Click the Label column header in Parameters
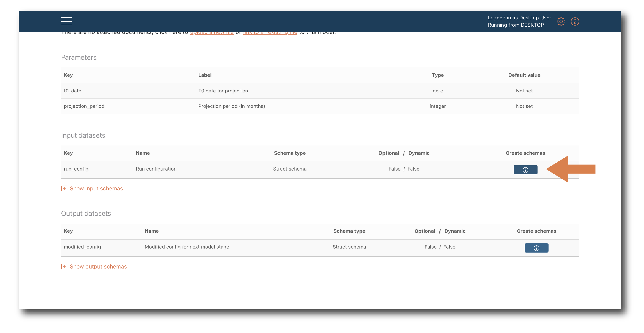644x333 pixels. pyautogui.click(x=205, y=75)
